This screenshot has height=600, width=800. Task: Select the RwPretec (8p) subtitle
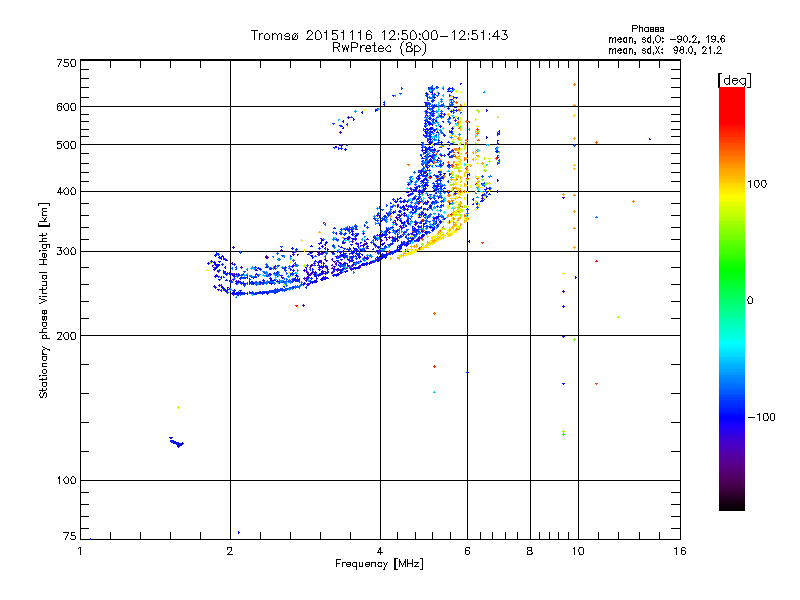[379, 48]
